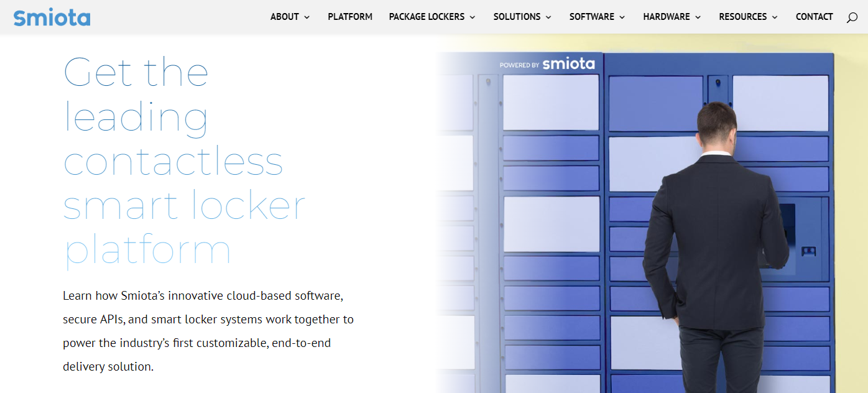Click the Smiota logo

pyautogui.click(x=52, y=17)
